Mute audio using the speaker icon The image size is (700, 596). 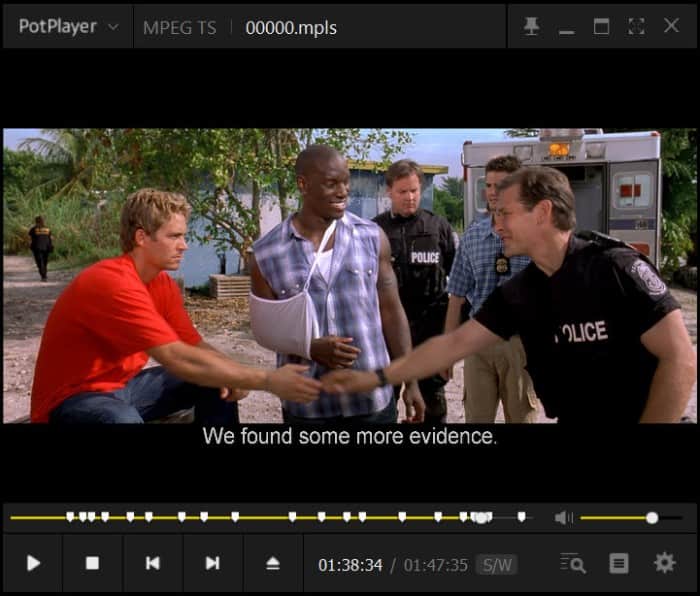pyautogui.click(x=564, y=517)
